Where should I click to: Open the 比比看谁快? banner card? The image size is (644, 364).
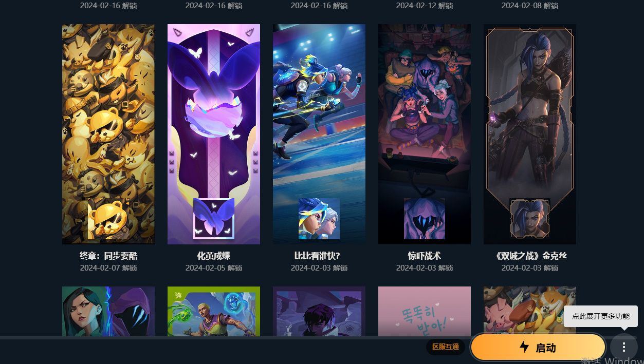click(x=319, y=134)
